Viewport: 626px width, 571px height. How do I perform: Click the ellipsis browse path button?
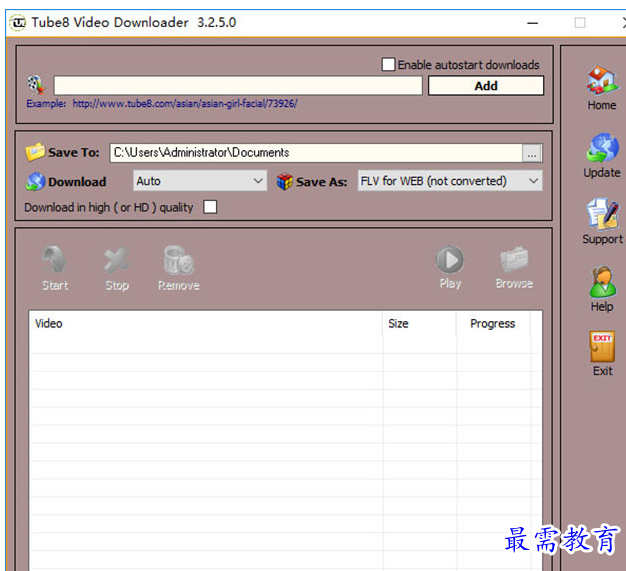tap(532, 153)
